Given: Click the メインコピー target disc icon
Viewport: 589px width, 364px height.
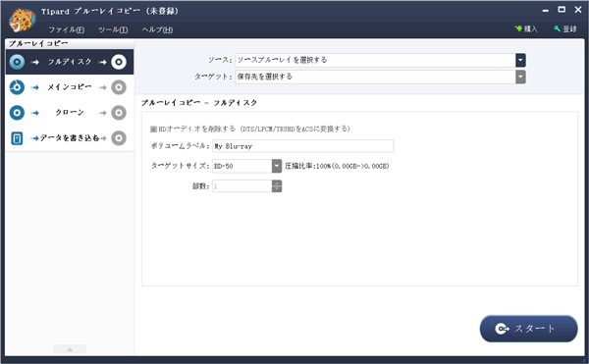Looking at the screenshot, I should pyautogui.click(x=119, y=87).
